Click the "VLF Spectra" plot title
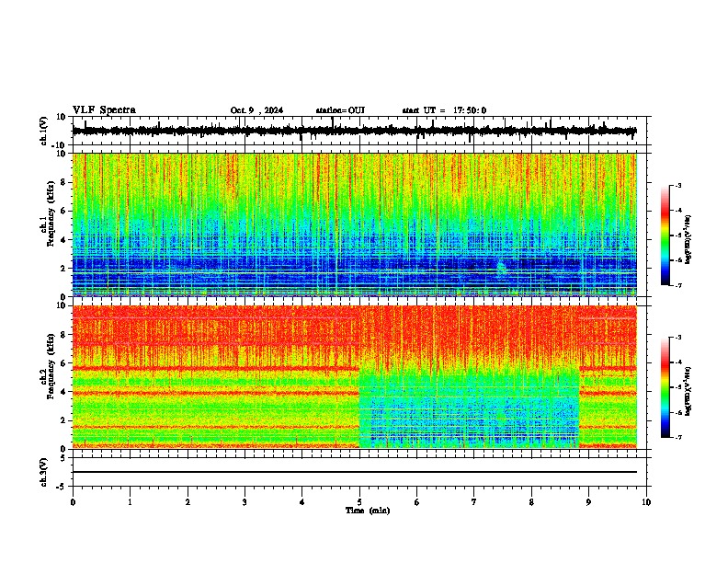Image resolution: width=728 pixels, height=563 pixels. click(104, 110)
